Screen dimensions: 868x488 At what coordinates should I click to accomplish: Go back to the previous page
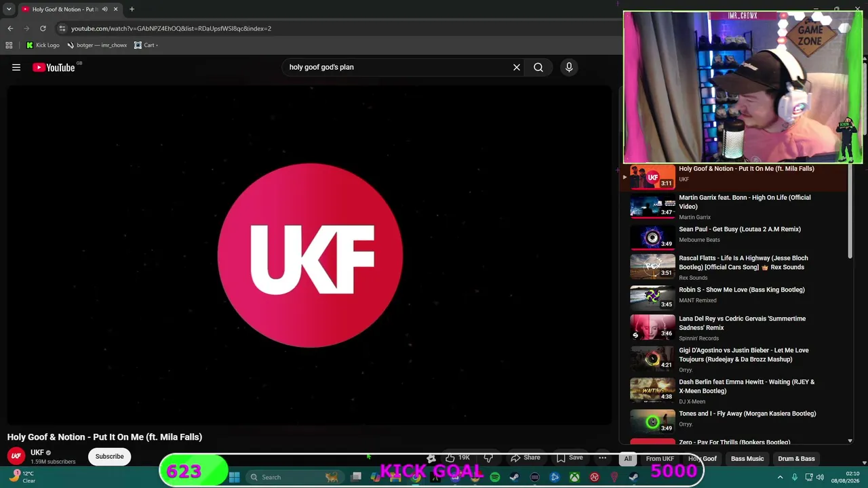10,28
